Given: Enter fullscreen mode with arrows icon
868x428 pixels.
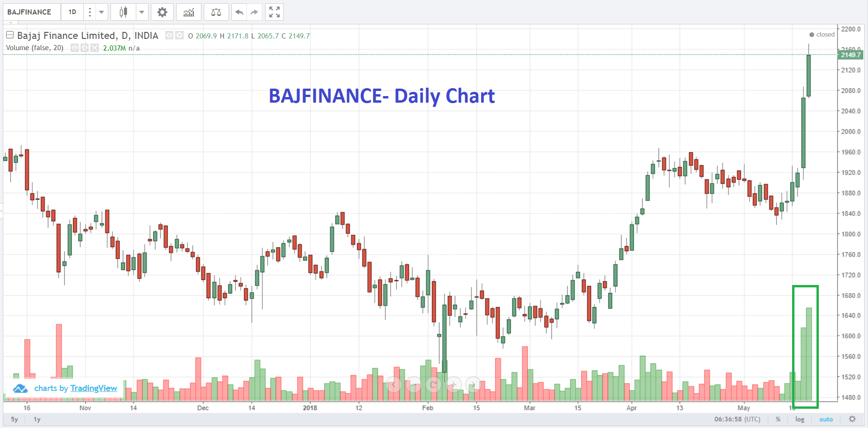Looking at the screenshot, I should coord(274,12).
